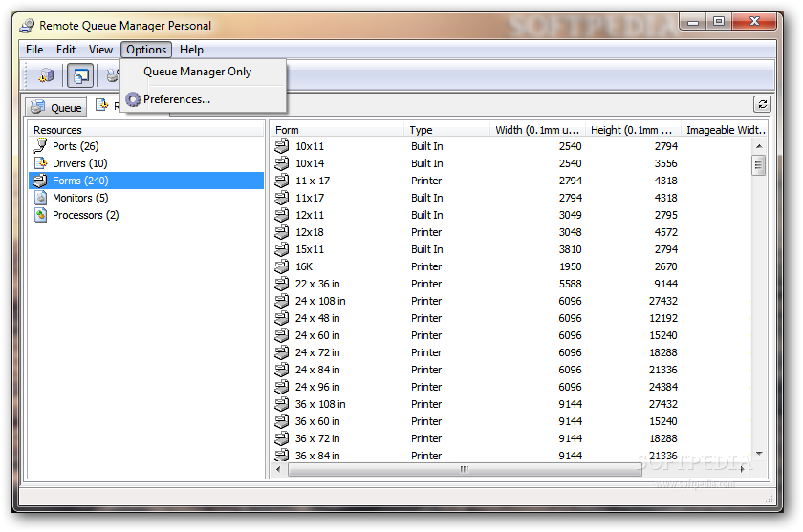The height and width of the screenshot is (532, 803).
Task: Click the vertical scrollbar down arrow
Action: (759, 454)
